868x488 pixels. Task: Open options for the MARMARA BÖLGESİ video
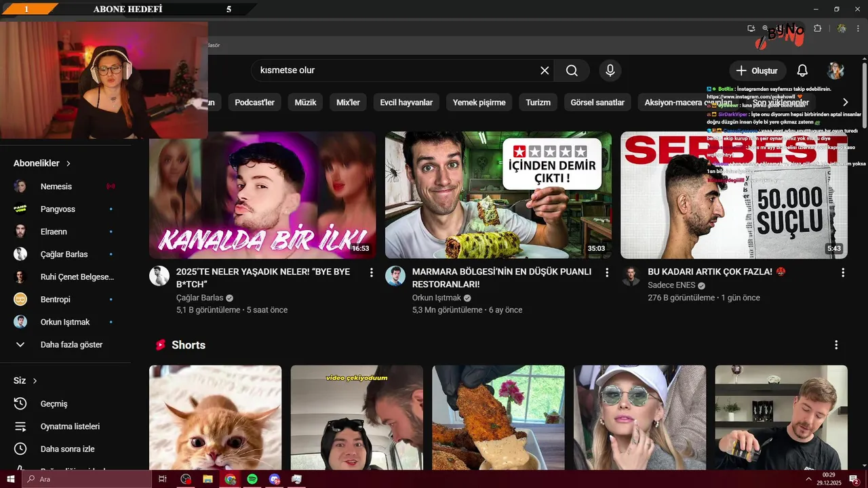click(x=607, y=272)
